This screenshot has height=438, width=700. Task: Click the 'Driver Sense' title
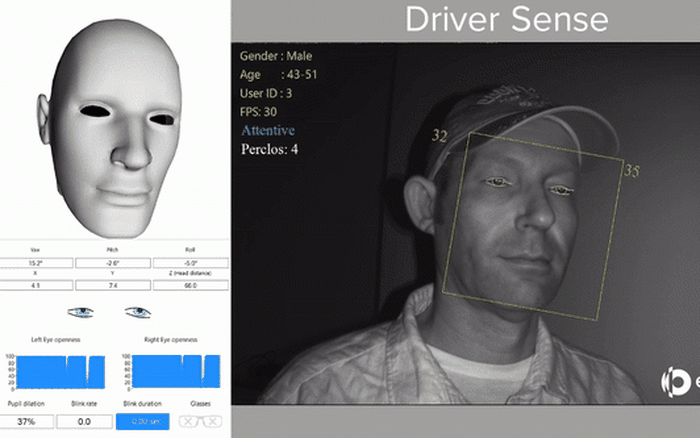pyautogui.click(x=506, y=19)
